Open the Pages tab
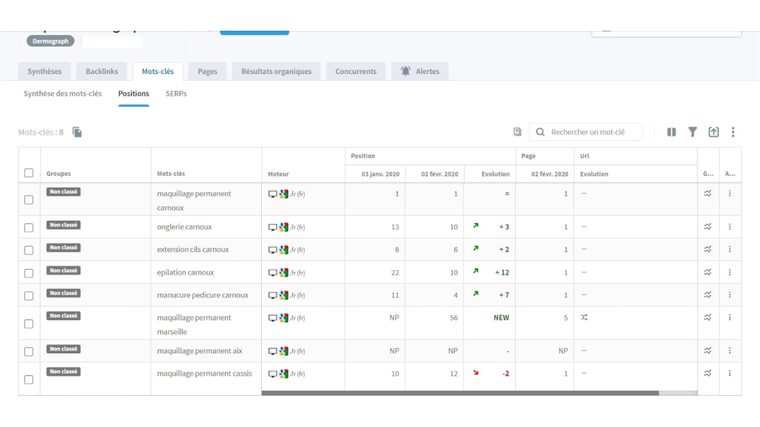The height and width of the screenshot is (427, 760). pos(207,71)
